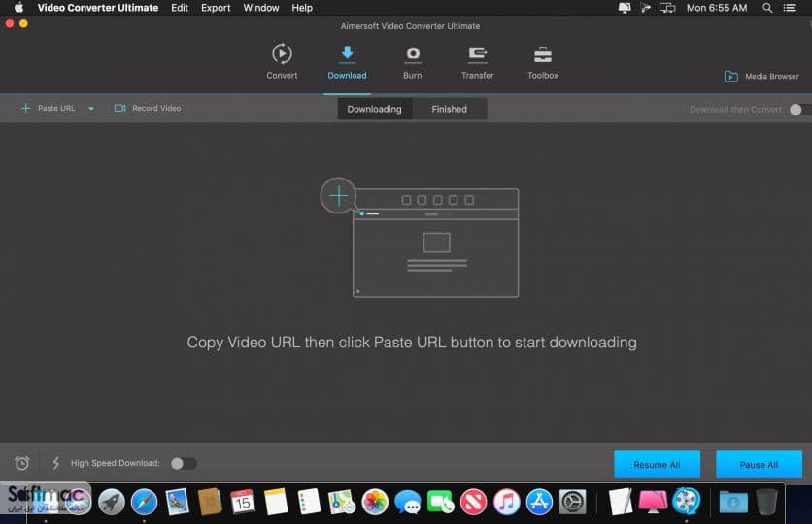
Task: Open Photos from the Dock
Action: click(x=374, y=502)
